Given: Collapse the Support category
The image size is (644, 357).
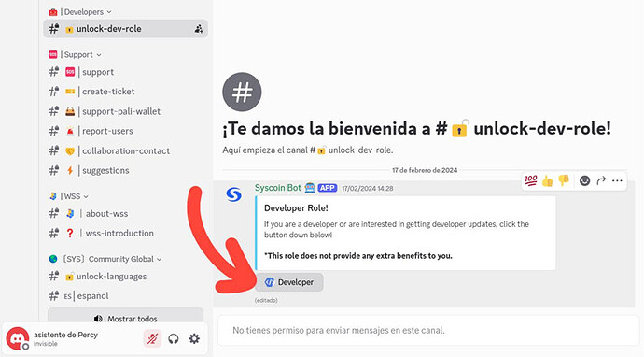Looking at the screenshot, I should (76, 55).
